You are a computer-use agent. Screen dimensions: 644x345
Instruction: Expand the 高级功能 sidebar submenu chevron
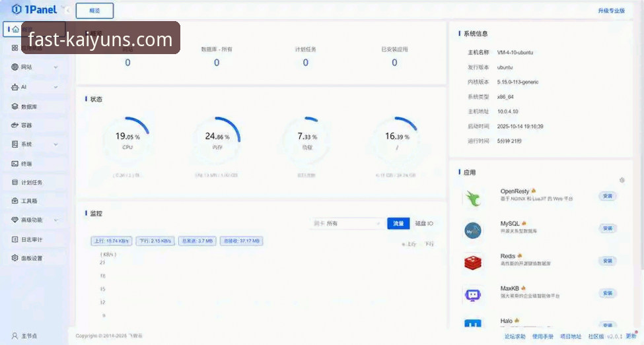55,220
